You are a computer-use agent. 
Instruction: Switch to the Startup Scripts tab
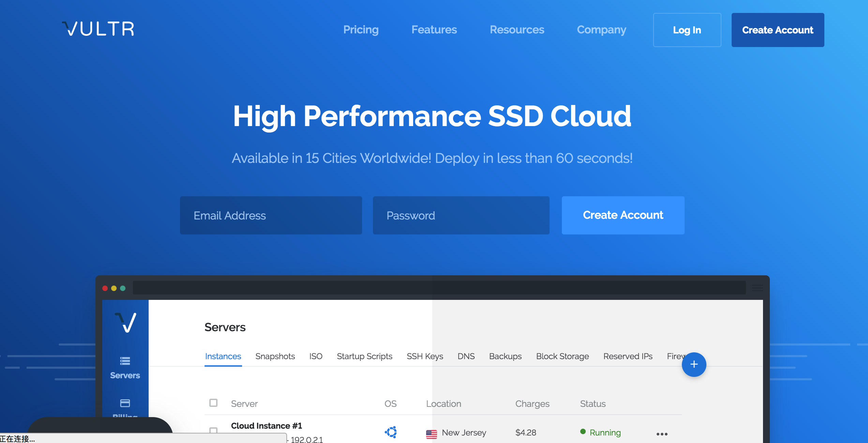pos(364,356)
